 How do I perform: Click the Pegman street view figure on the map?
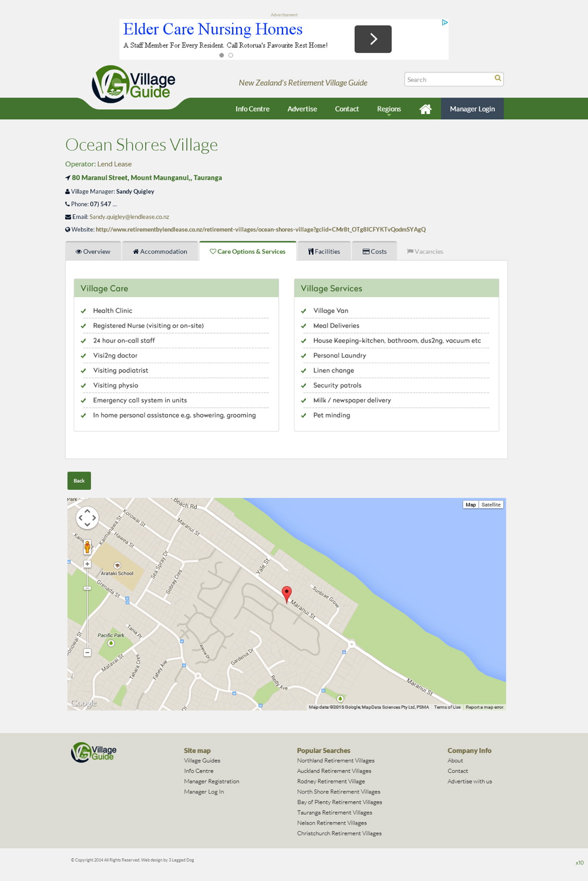(x=87, y=546)
